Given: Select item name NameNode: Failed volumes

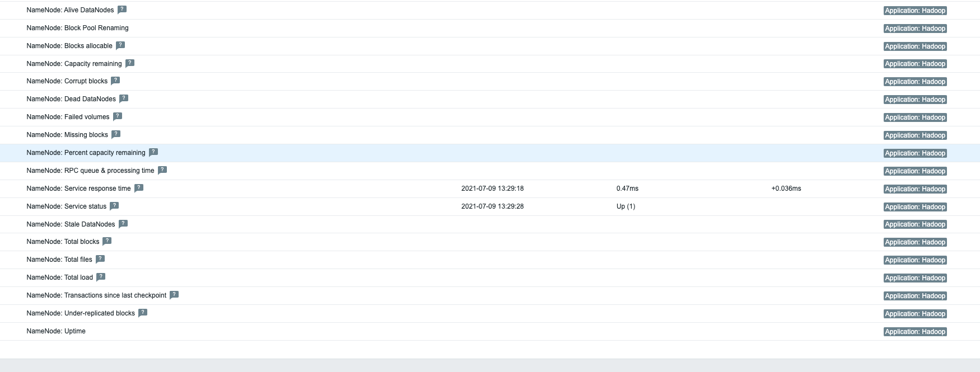Looking at the screenshot, I should point(68,117).
